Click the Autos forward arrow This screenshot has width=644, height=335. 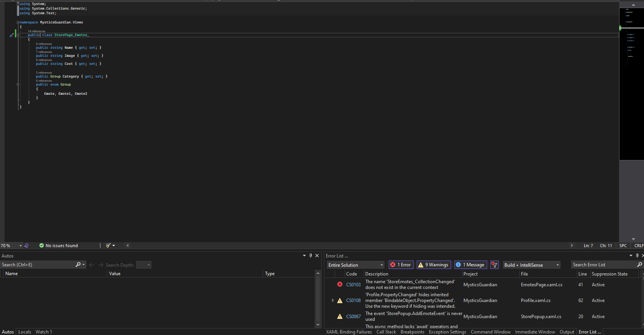coord(100,265)
